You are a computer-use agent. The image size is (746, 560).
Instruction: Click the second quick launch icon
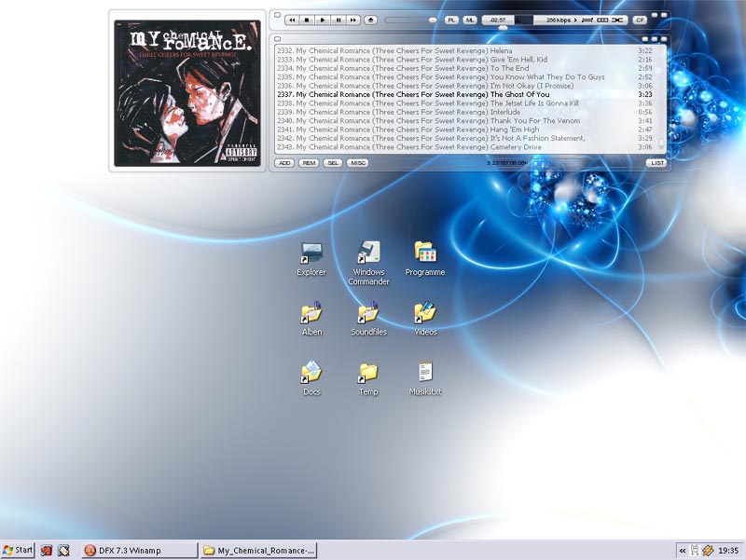pos(63,551)
